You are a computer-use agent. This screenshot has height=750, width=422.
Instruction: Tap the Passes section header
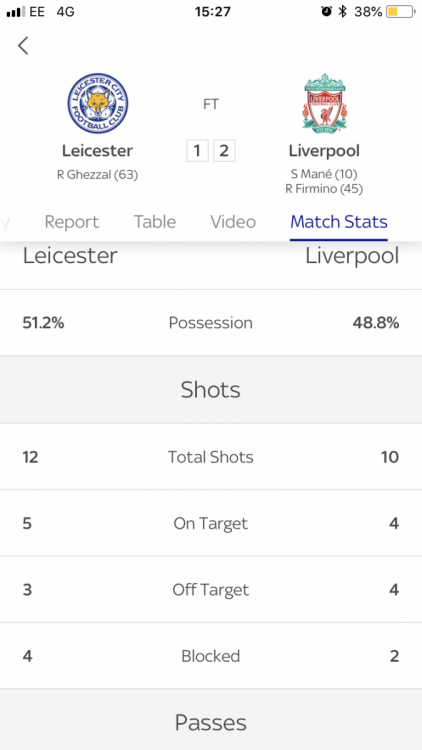click(211, 722)
